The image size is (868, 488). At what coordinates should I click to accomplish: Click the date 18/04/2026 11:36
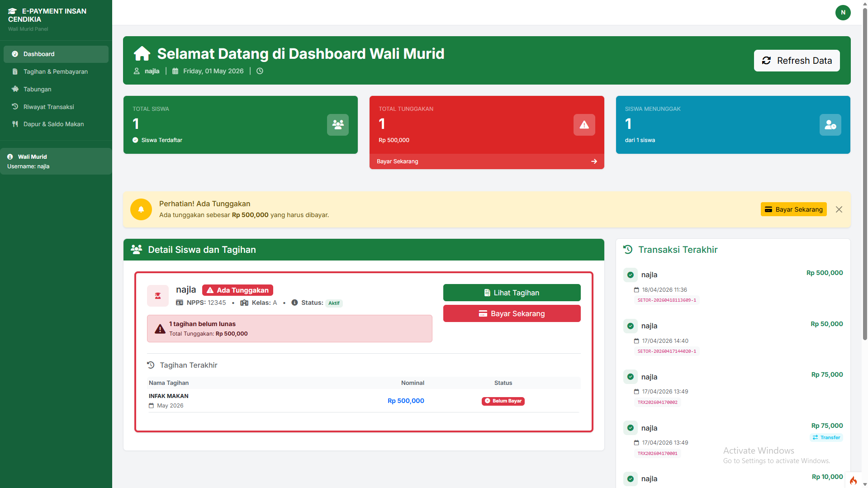pos(664,290)
